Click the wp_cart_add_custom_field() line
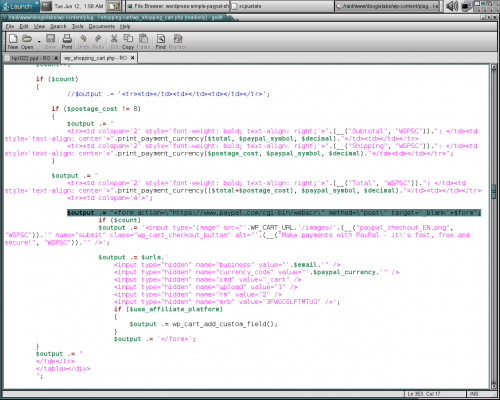This screenshot has height=400, width=500. coord(203,324)
